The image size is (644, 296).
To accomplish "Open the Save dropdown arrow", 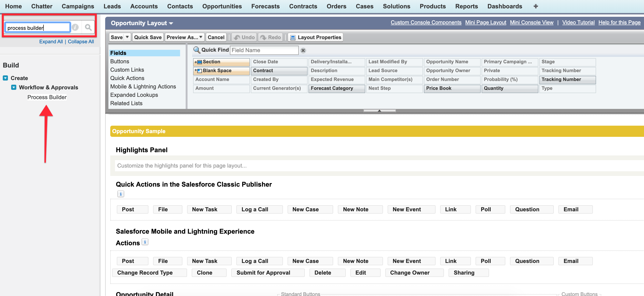I will [x=127, y=37].
